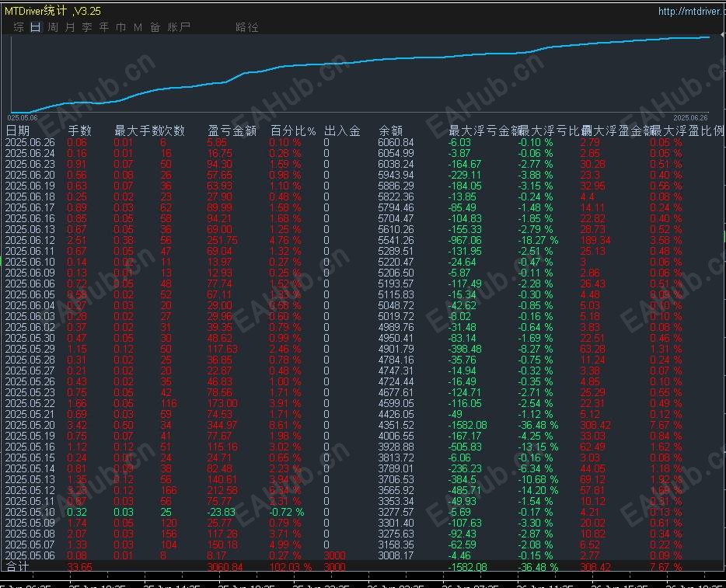The height and width of the screenshot is (588, 726).
Task: Open the 月 monthly statistics tab
Action: coord(70,27)
